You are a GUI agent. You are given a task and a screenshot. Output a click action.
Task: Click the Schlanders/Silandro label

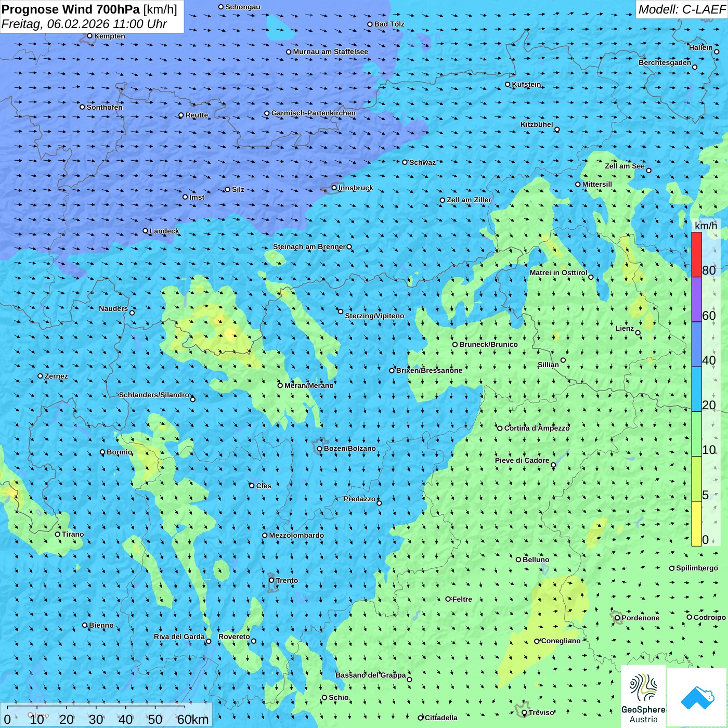coord(154,395)
